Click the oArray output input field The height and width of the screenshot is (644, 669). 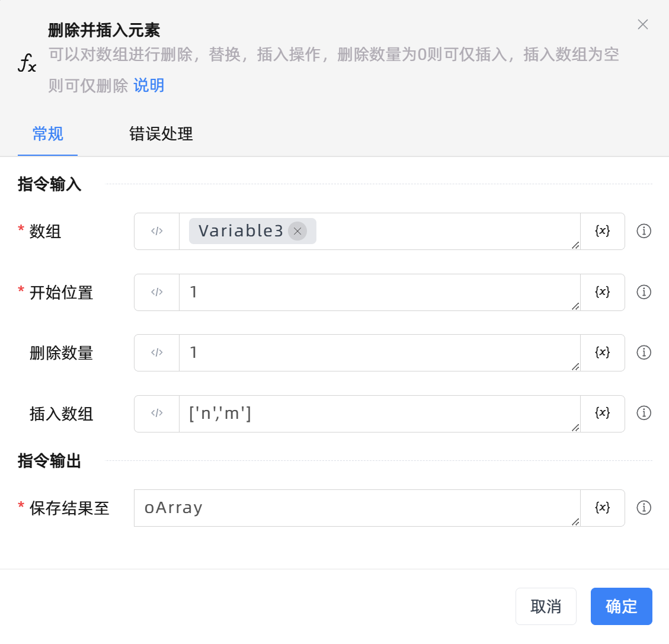pyautogui.click(x=356, y=508)
